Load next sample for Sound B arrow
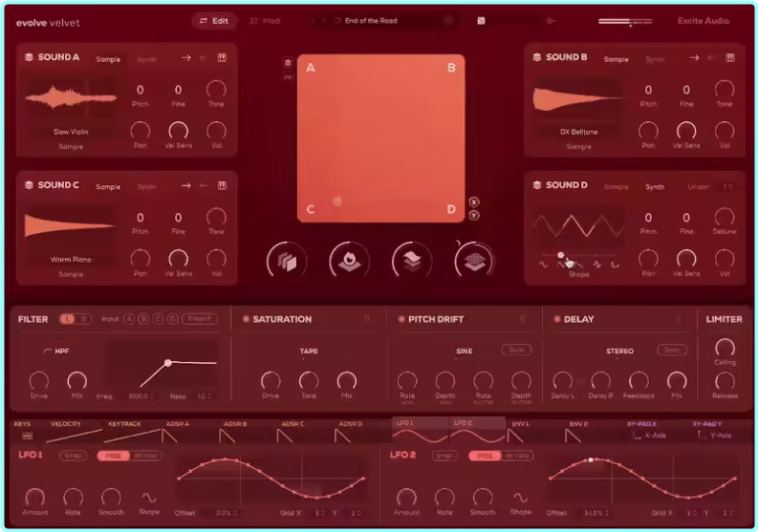Viewport: 758px width, 532px height. [x=694, y=57]
